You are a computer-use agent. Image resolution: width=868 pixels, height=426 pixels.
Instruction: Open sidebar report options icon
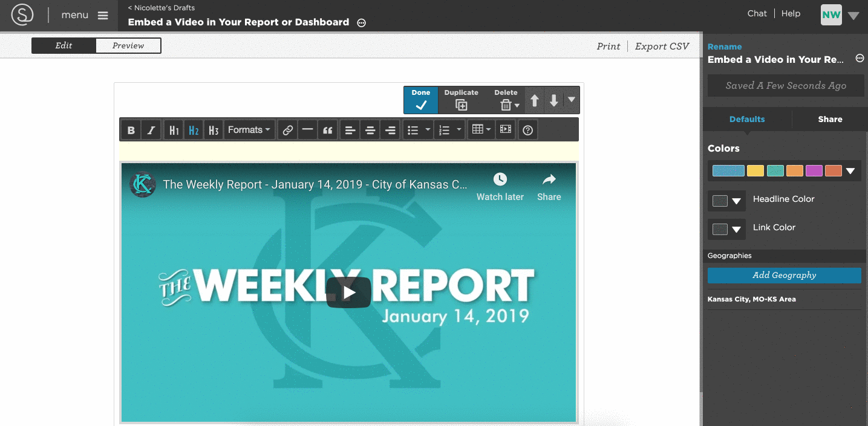coord(860,59)
